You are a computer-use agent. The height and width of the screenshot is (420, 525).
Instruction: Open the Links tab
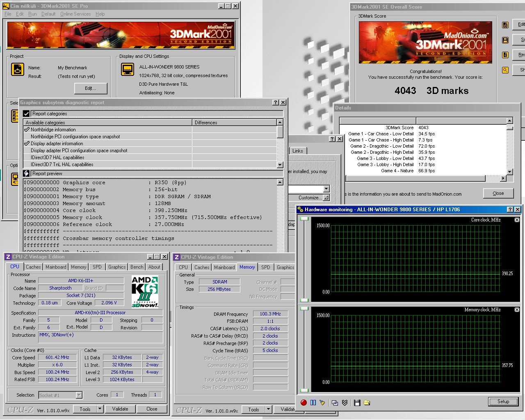[298, 151]
